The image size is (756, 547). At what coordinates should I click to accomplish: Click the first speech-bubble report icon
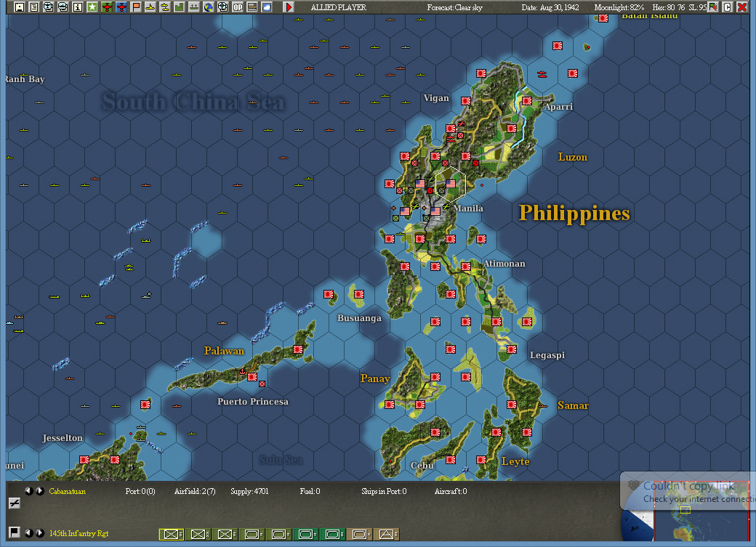point(48,7)
